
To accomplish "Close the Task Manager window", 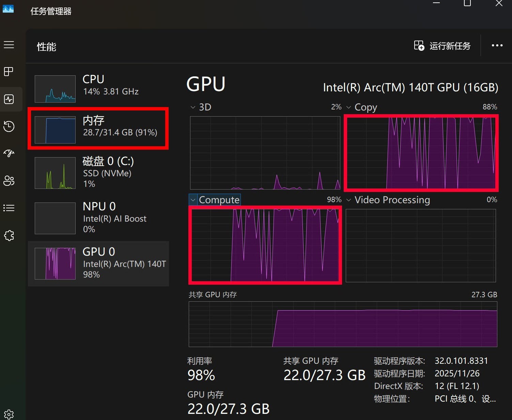I will tap(499, 3).
